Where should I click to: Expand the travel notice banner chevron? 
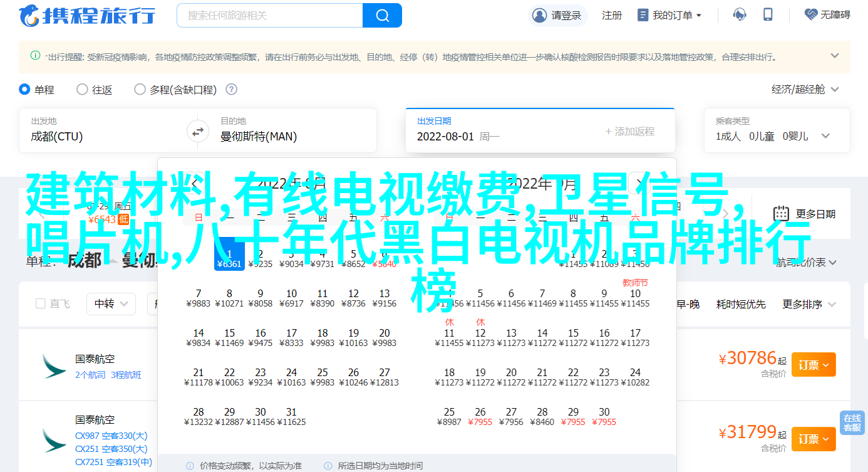[834, 56]
